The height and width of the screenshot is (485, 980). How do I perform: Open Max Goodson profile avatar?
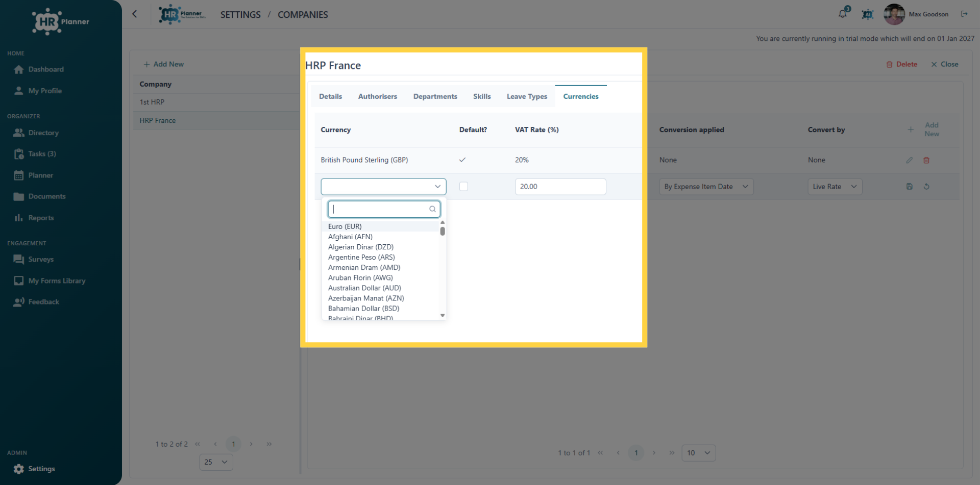coord(894,14)
